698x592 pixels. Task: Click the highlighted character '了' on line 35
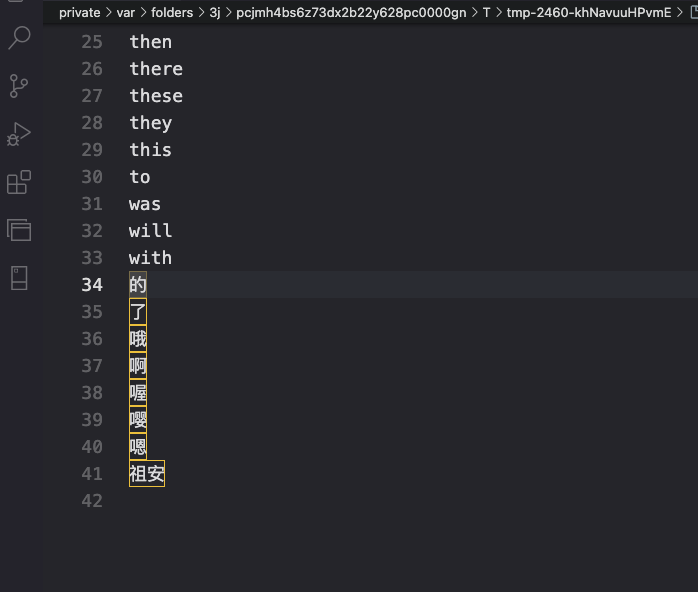(138, 312)
